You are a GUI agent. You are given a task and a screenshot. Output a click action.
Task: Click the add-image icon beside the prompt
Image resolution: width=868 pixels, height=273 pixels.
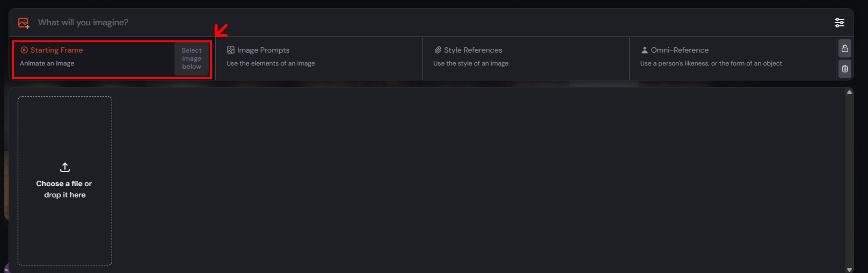[x=24, y=23]
